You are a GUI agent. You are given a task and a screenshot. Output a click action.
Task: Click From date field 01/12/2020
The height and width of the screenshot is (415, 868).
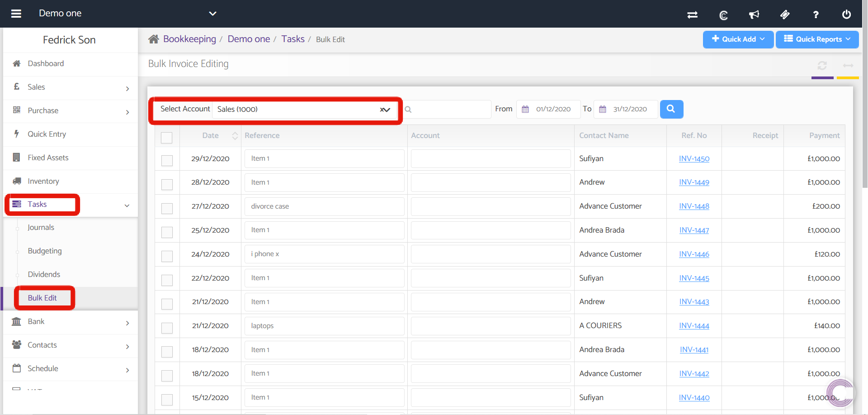548,109
